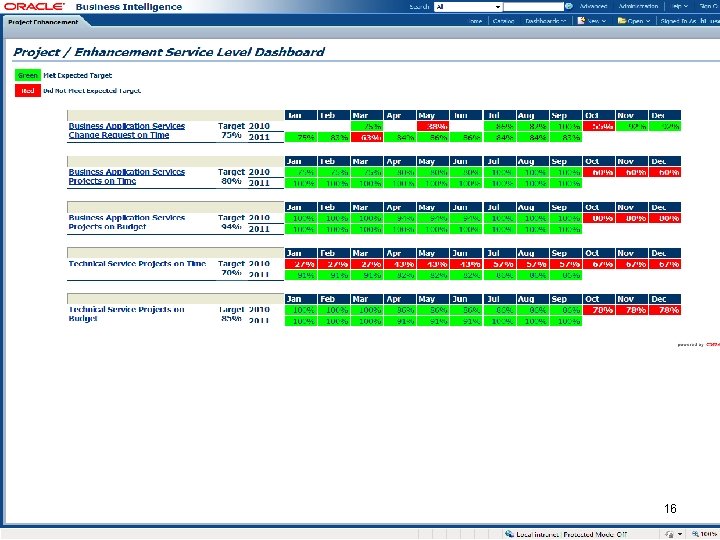This screenshot has width=720, height=540.
Task: Click the Local intranet globe icon
Action: tap(509, 534)
